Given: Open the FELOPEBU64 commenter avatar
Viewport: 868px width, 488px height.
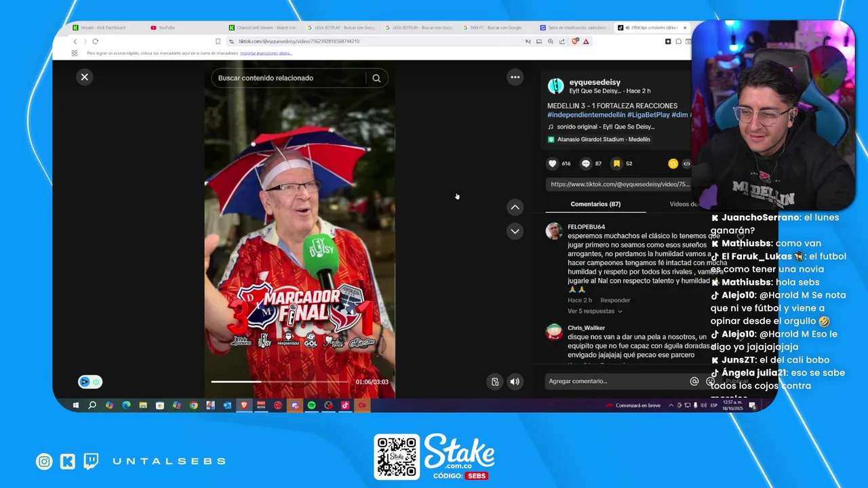Looking at the screenshot, I should (x=554, y=231).
